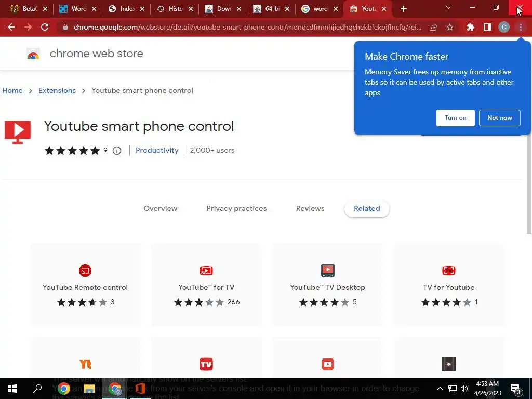The height and width of the screenshot is (399, 532).
Task: Open the red play-button extension icon
Action: [328, 364]
